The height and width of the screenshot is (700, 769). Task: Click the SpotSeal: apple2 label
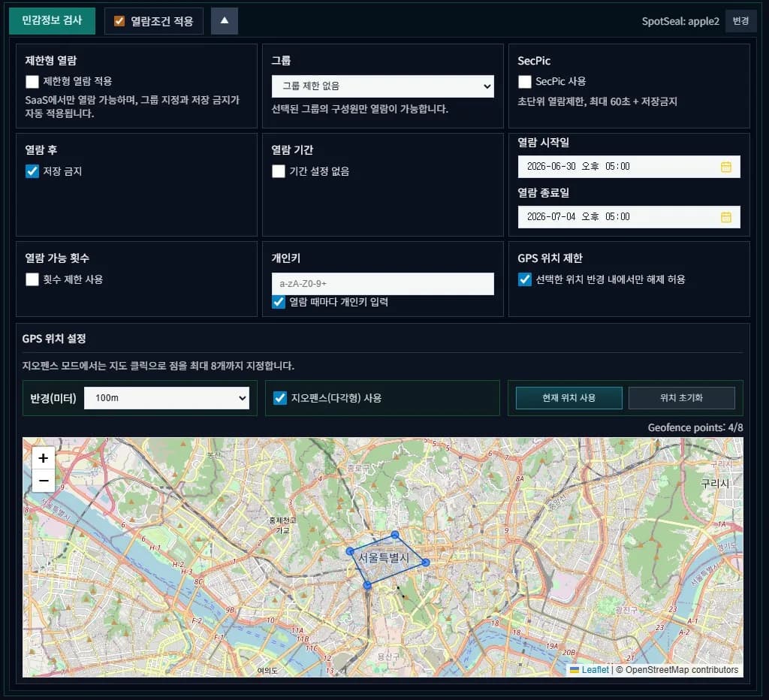tap(680, 21)
